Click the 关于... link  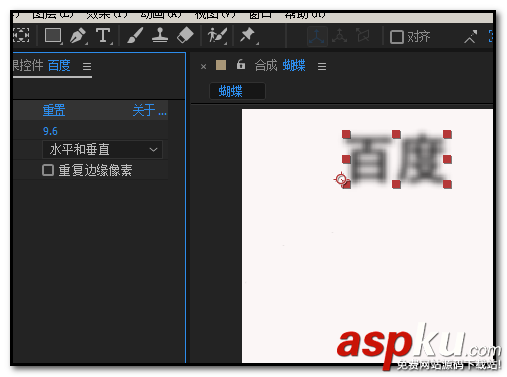coord(149,110)
